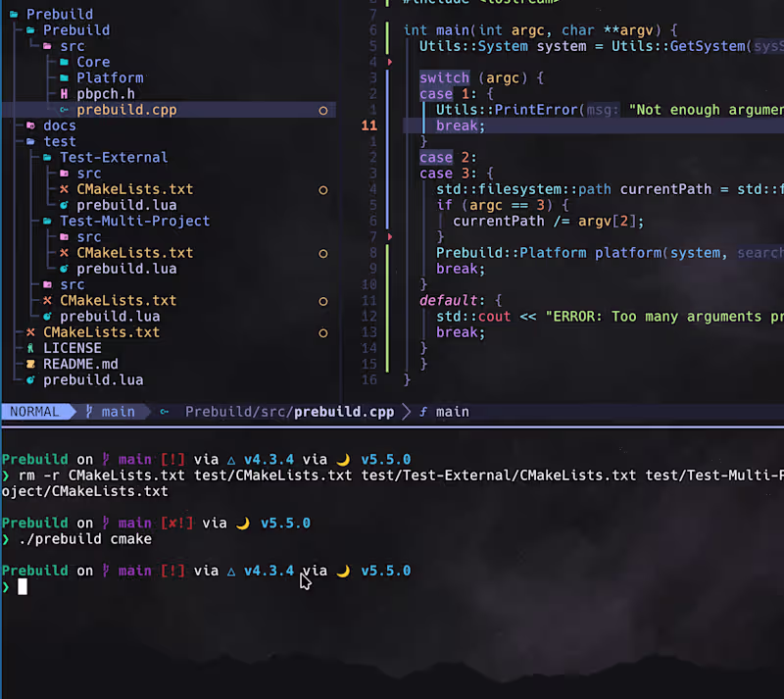The height and width of the screenshot is (699, 784).
Task: Expand the docs folder
Action: coord(30,125)
